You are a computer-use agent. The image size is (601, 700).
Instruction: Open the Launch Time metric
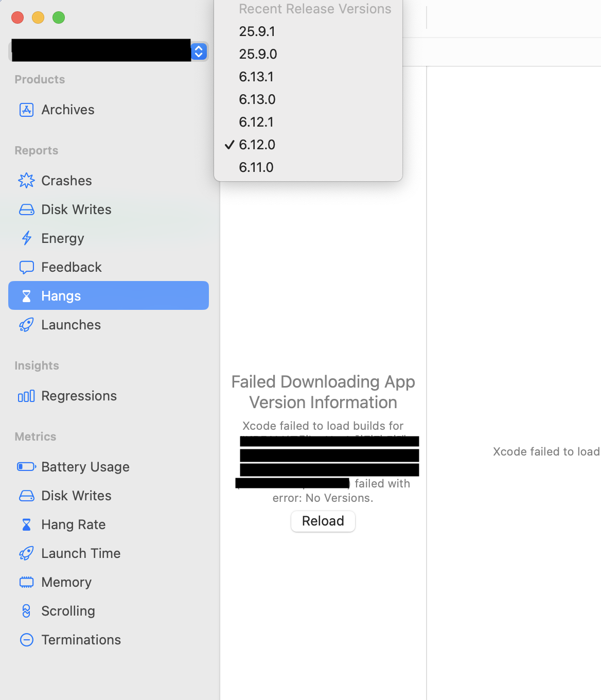coord(109,553)
